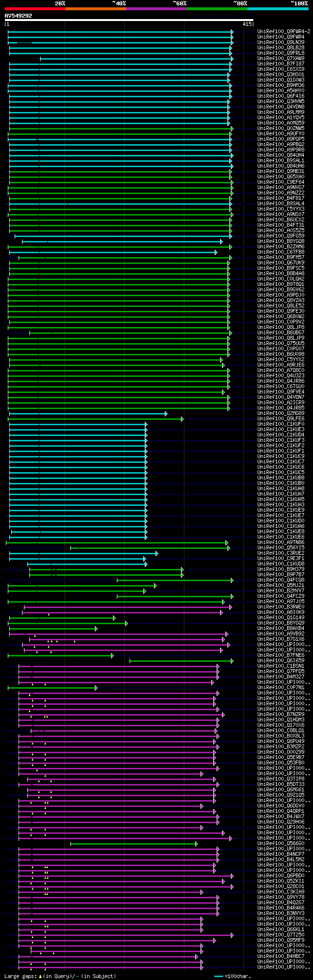Screen dimensions: 313x980
Task: Select the UniRef100_C0P7N1 label
Action: (281, 687)
